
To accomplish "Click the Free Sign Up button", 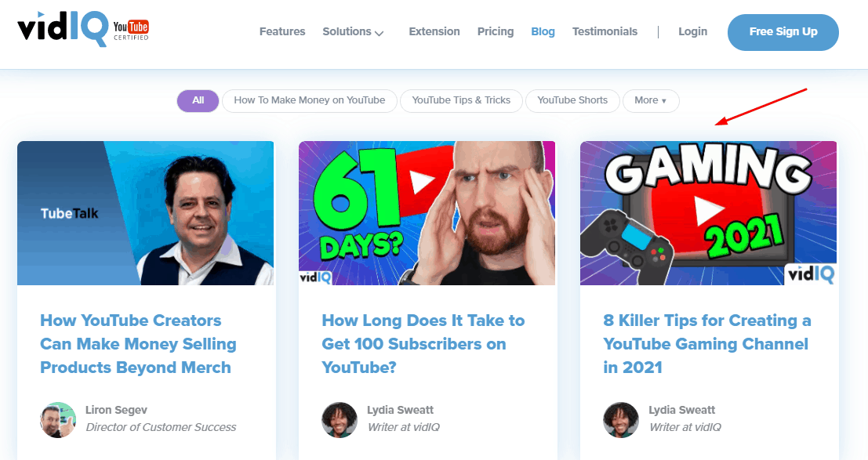I will [783, 32].
